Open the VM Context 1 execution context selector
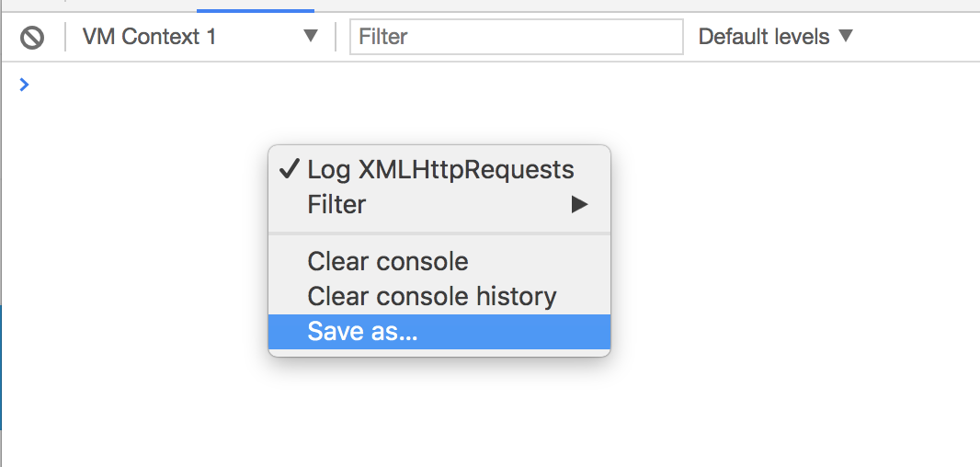 click(x=200, y=36)
